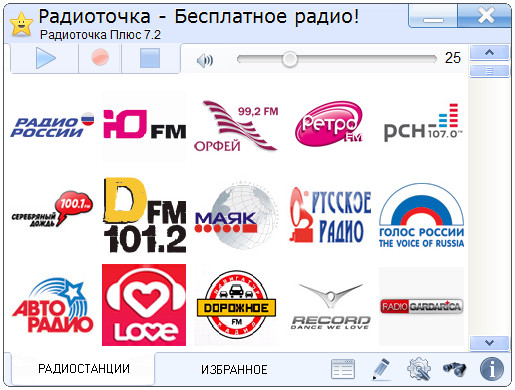Image resolution: width=515 pixels, height=390 pixels.
Task: Mute sound via the speaker icon
Action: [x=205, y=61]
